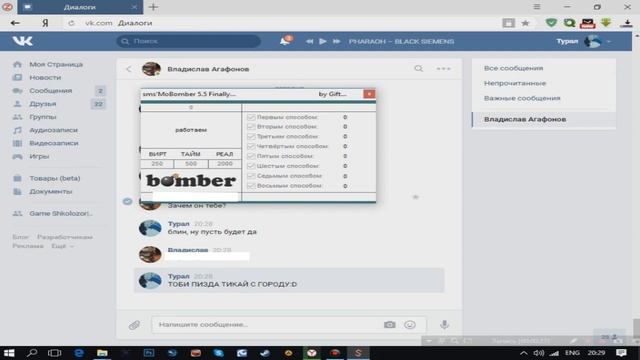
Task: Toggle the Вторым способом checkbox
Action: click(251, 127)
